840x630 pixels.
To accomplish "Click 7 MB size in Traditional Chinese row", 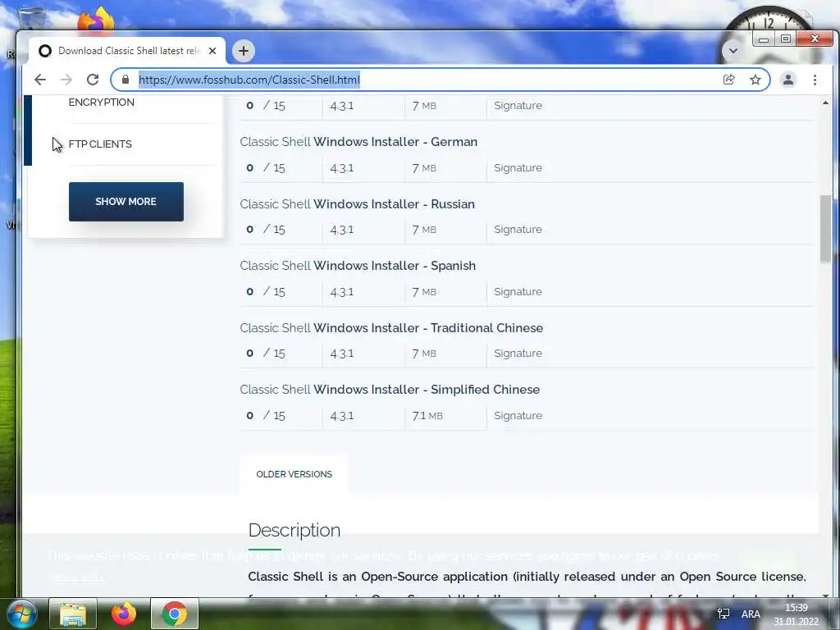I will [x=424, y=354].
